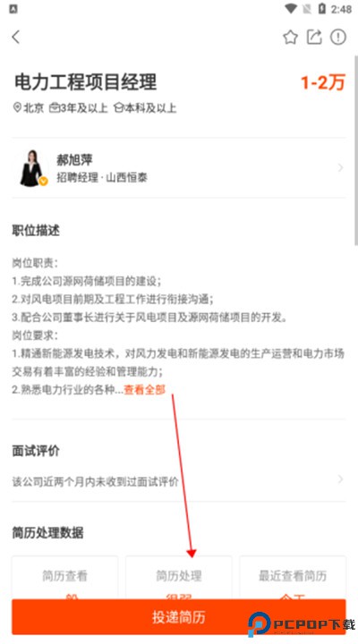
Task: Tap the Wi-Fi status bar icon
Action: pos(292,9)
